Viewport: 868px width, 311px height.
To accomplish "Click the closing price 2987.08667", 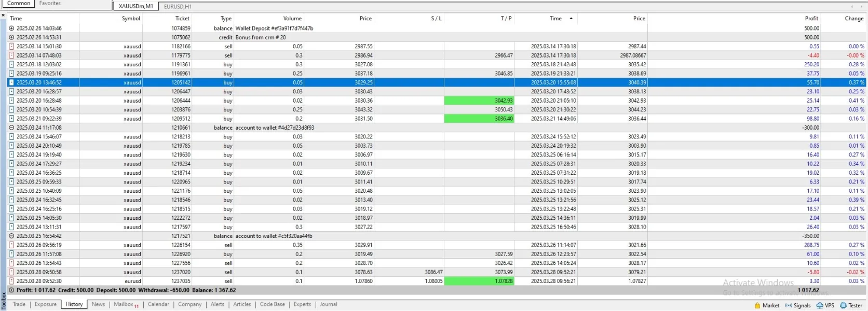I will [633, 55].
